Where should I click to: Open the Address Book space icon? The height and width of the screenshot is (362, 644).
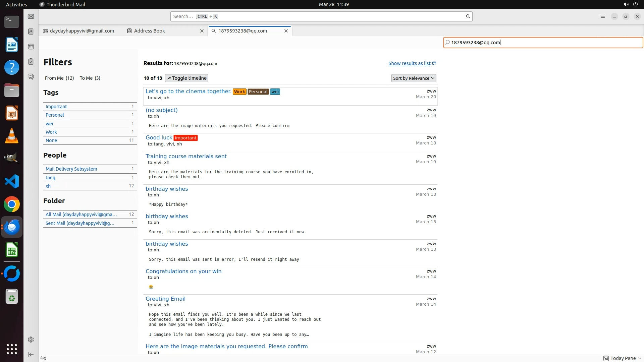tap(31, 32)
